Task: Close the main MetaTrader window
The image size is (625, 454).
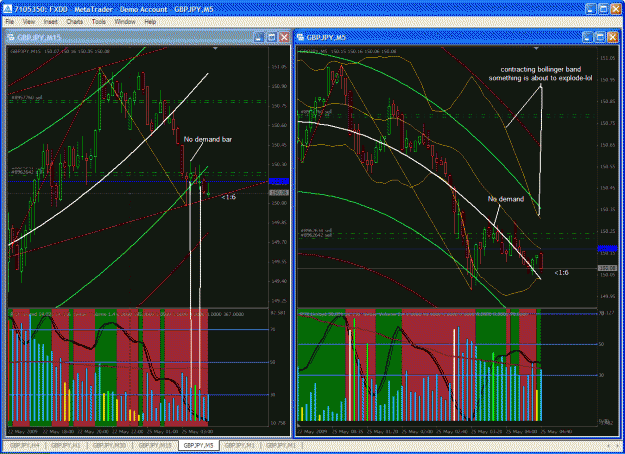Action: [x=616, y=9]
